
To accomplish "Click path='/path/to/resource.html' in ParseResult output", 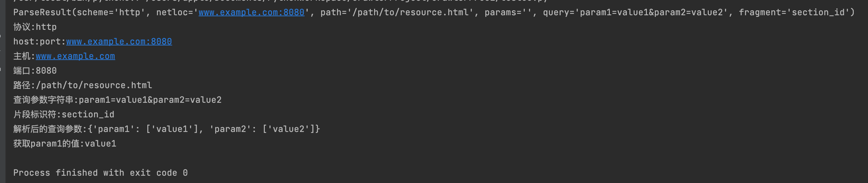I will pos(397,13).
